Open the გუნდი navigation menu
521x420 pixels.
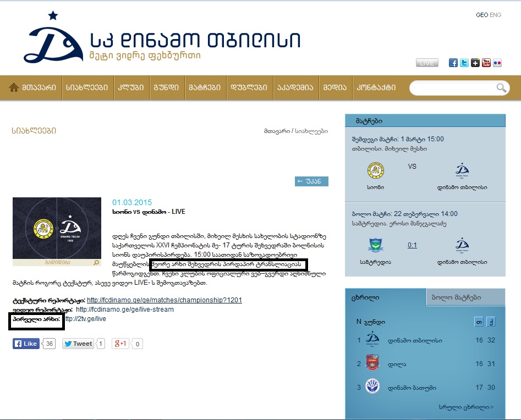pos(166,87)
